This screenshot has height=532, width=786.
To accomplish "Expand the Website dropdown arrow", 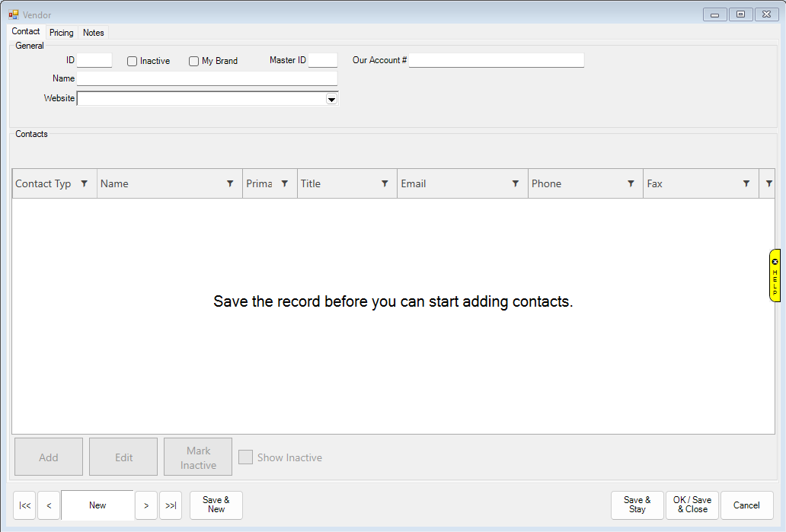I will point(331,99).
